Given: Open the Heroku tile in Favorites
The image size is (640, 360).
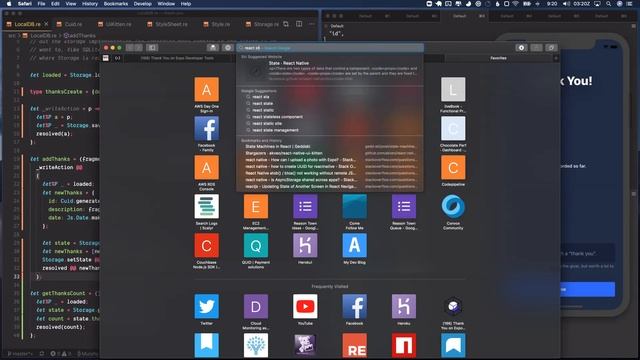Looking at the screenshot, I should point(305,245).
